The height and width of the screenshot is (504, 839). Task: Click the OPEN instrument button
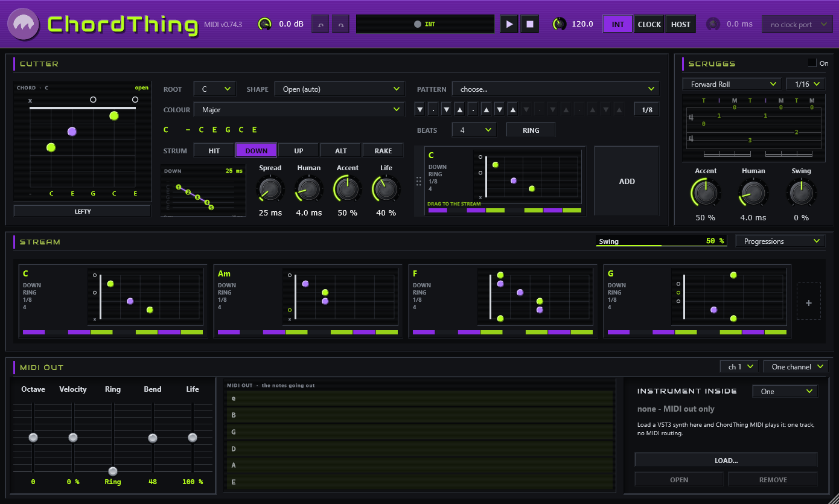tap(679, 479)
